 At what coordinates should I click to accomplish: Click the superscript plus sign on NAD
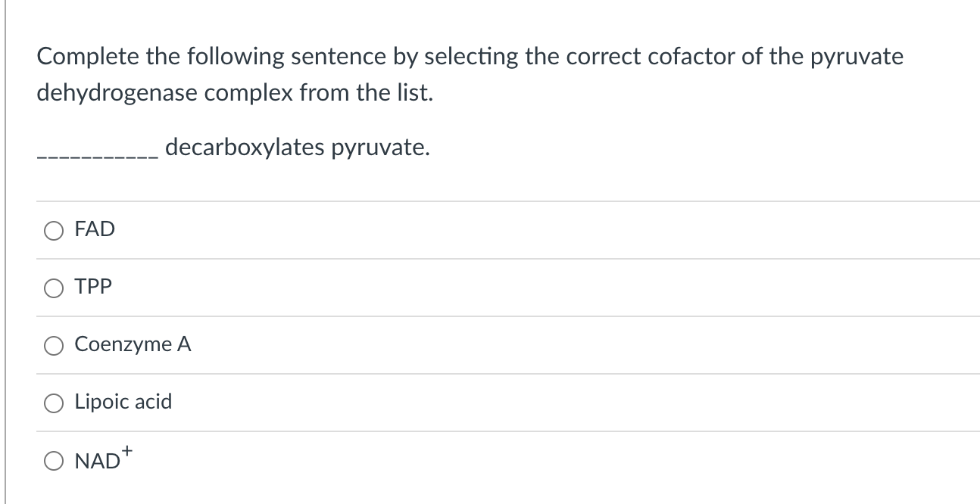tap(127, 452)
